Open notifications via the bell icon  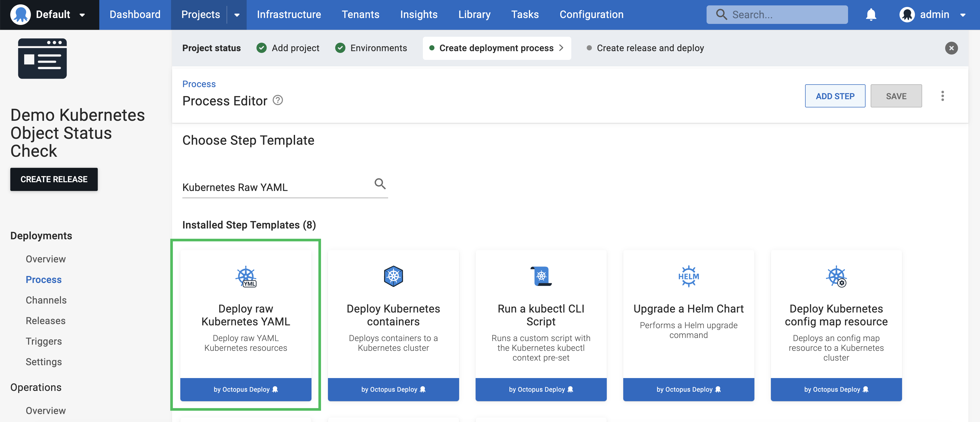point(871,14)
